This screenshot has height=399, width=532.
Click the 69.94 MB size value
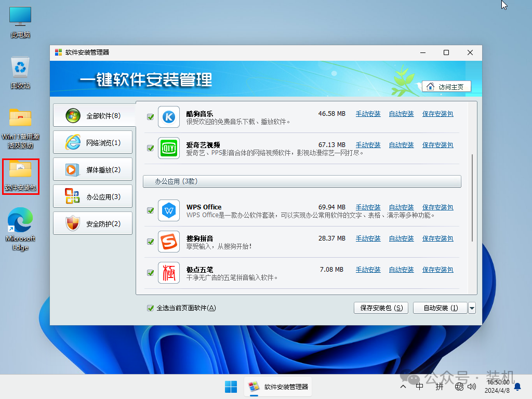(x=332, y=207)
